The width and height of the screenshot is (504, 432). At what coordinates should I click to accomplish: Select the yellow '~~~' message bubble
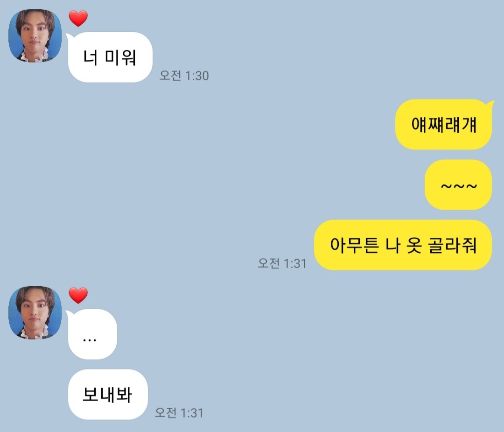point(458,185)
